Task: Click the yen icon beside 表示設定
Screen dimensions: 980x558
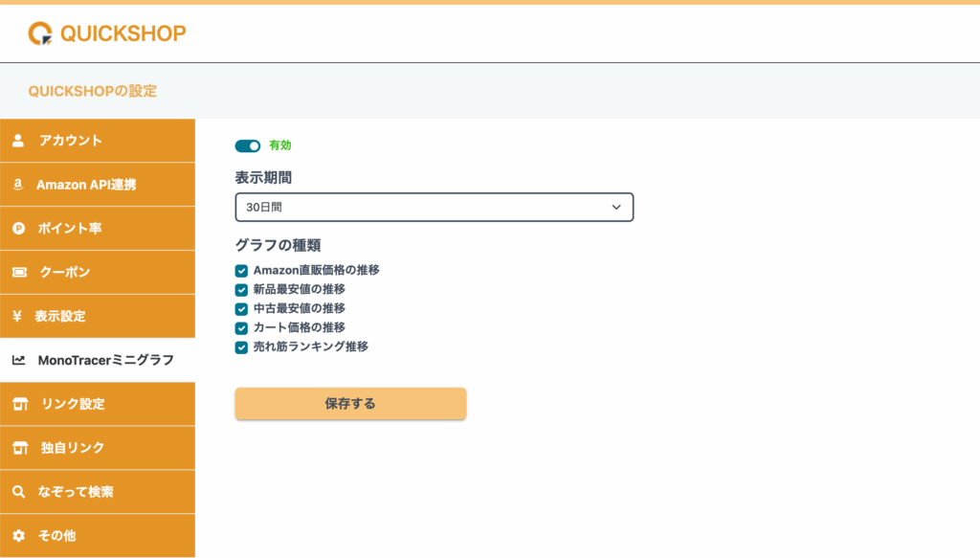Action: [17, 316]
